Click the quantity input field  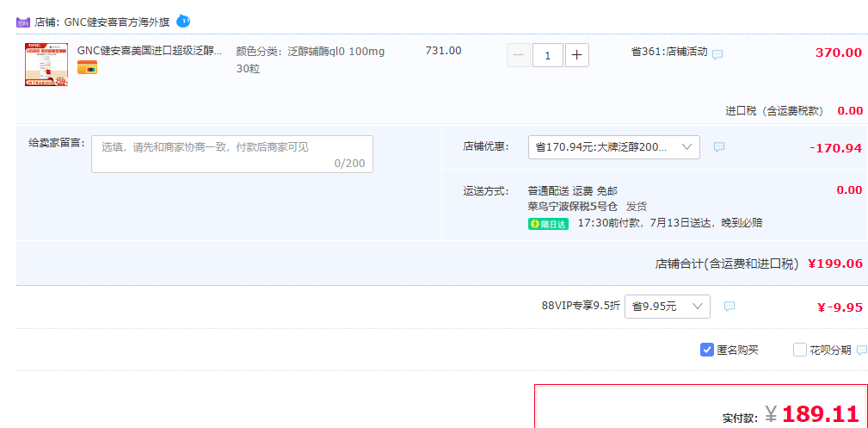547,55
